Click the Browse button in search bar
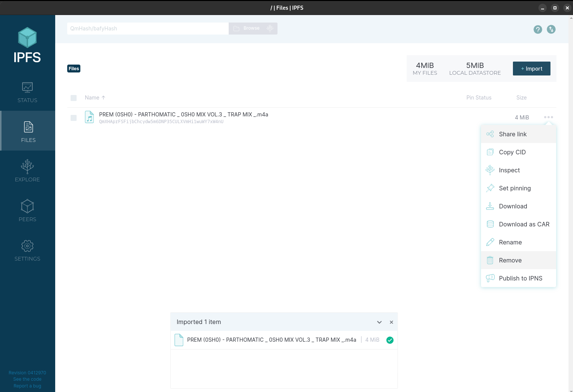Screen dimensions: 573x392 point(247,28)
